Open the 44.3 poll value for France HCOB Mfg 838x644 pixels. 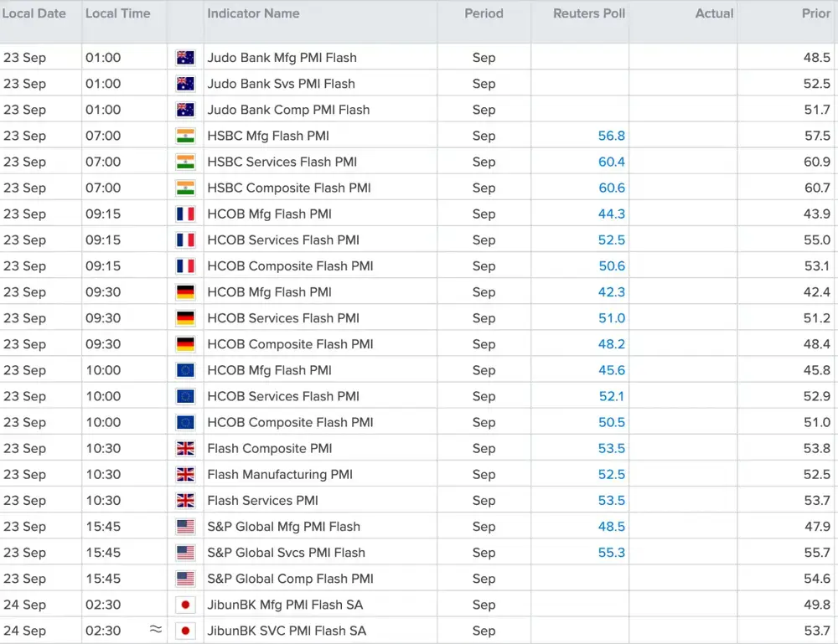tap(612, 214)
